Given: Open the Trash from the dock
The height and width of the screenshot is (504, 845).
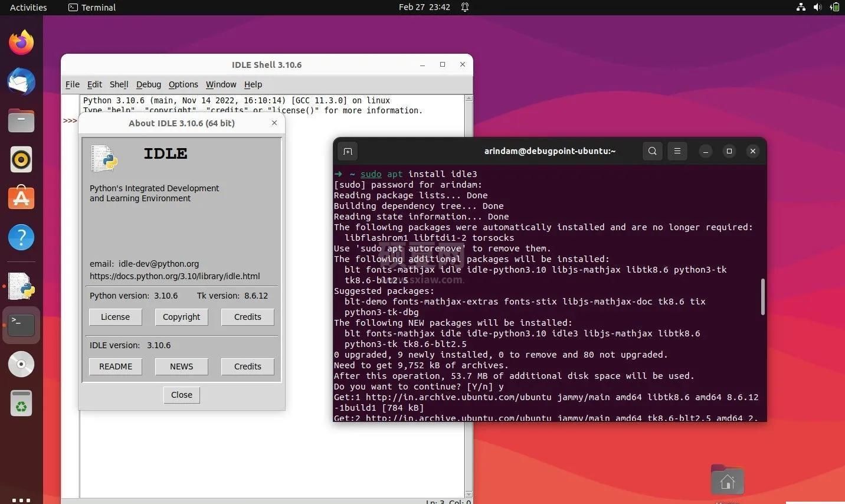Looking at the screenshot, I should 21,403.
